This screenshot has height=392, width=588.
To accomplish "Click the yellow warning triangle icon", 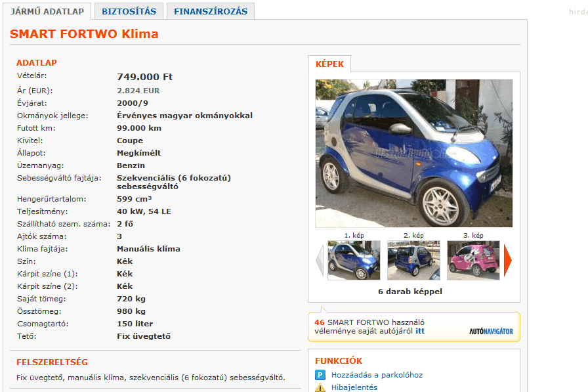I will point(320,387).
